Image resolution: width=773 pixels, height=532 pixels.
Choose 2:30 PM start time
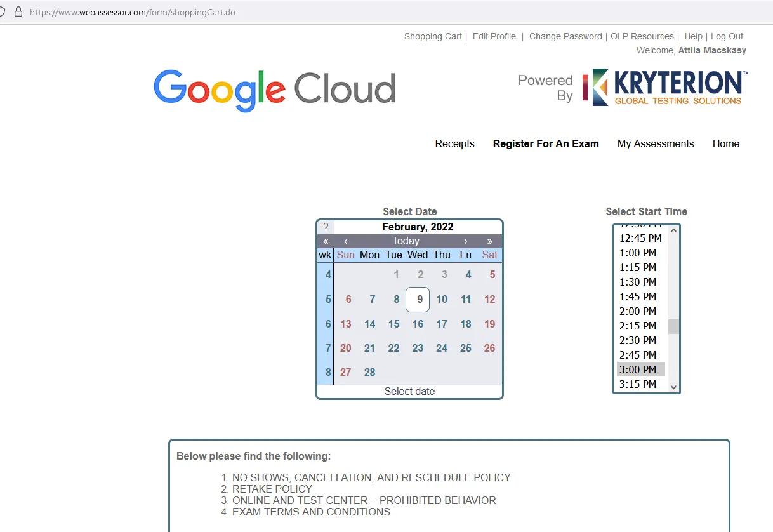[641, 340]
